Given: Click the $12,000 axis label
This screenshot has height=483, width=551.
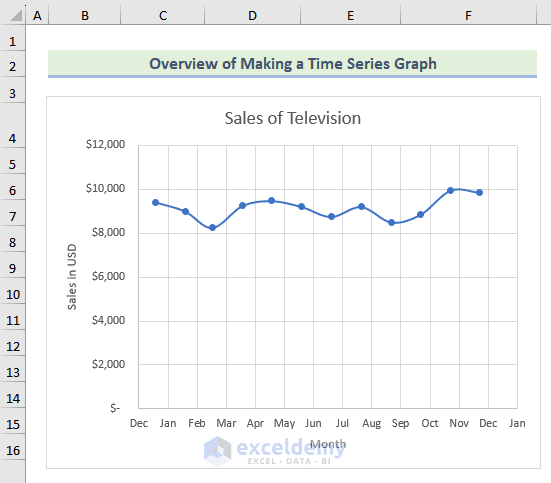Looking at the screenshot, I should coord(105,144).
